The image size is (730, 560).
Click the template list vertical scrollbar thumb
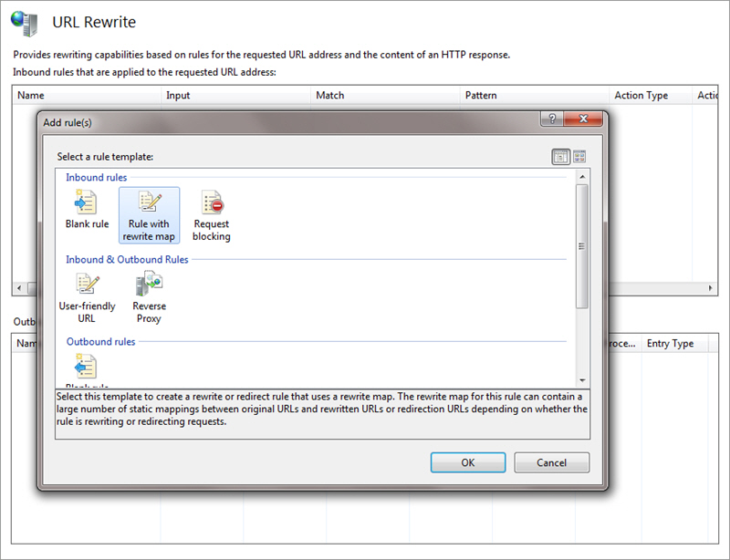point(582,246)
